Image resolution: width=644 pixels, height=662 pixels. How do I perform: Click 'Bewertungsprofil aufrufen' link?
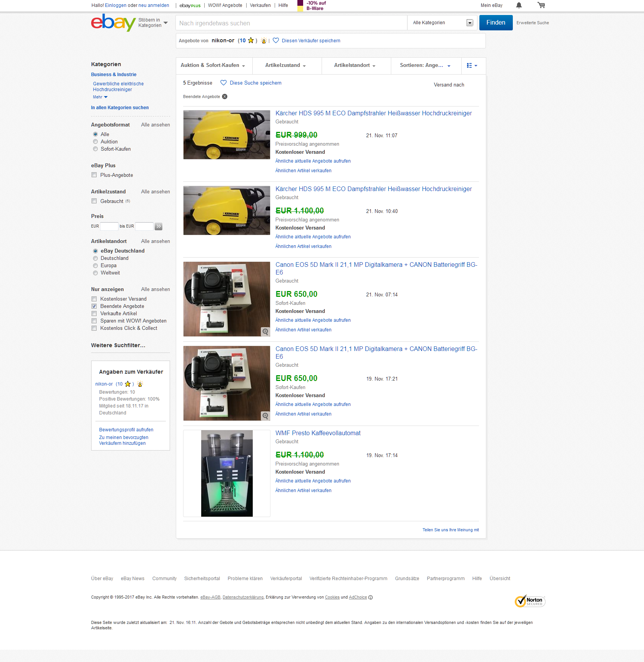click(x=126, y=430)
